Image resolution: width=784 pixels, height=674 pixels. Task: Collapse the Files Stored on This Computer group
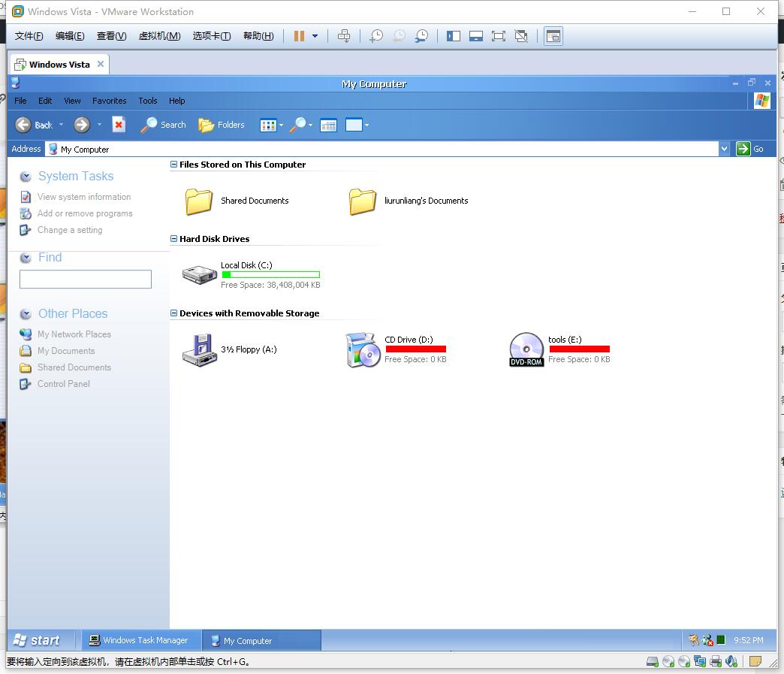point(173,164)
